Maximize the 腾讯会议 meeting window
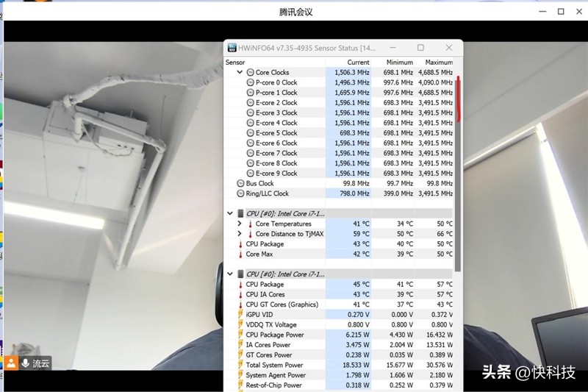 click(561, 12)
